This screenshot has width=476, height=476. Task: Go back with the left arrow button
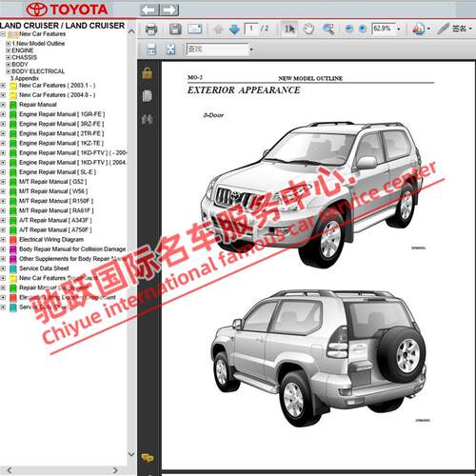pos(149,10)
